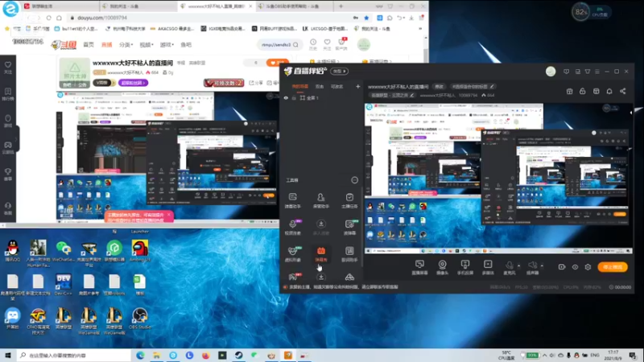Expand microphone options arrow

coord(518,266)
